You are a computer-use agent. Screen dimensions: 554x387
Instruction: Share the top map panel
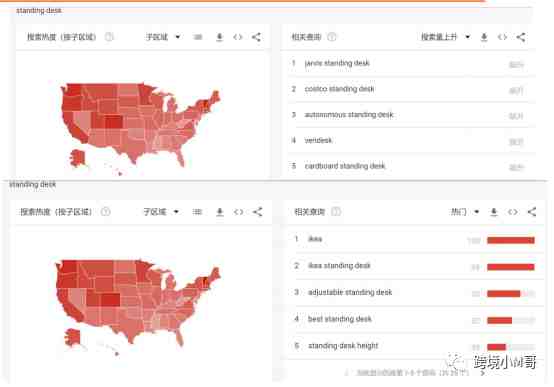[x=257, y=37]
